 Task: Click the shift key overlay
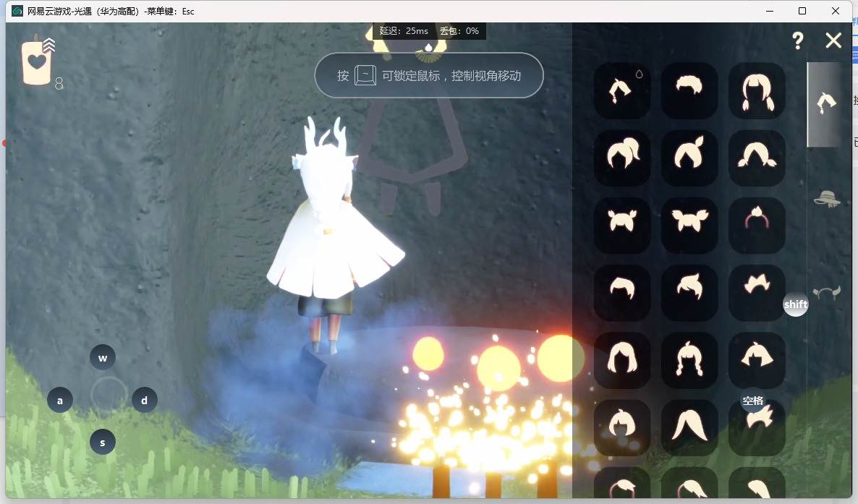click(x=796, y=304)
